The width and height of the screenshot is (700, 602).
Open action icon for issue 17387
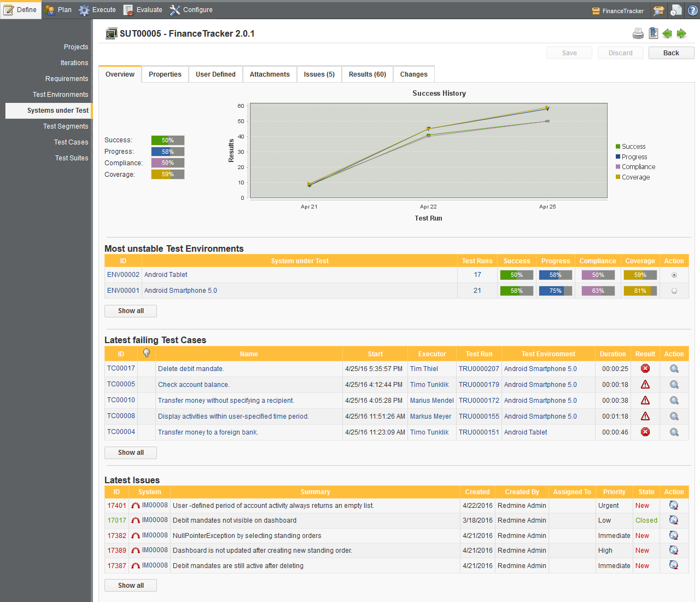click(674, 565)
